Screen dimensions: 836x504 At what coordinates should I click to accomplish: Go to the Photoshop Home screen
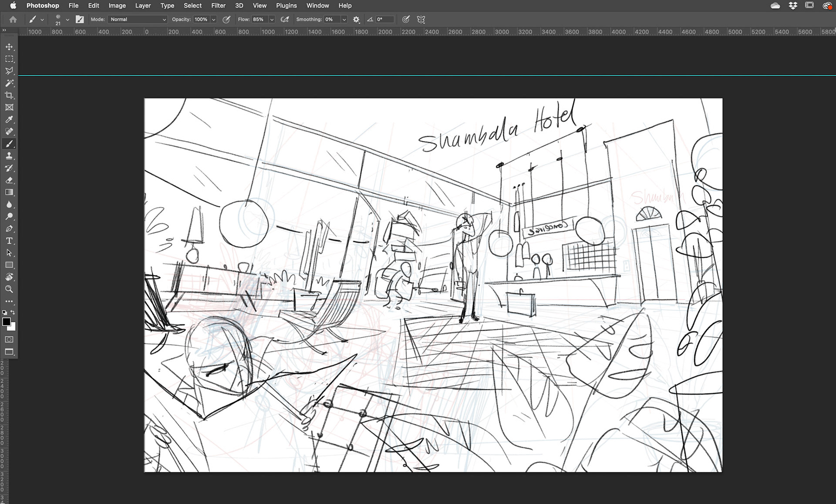pos(13,19)
